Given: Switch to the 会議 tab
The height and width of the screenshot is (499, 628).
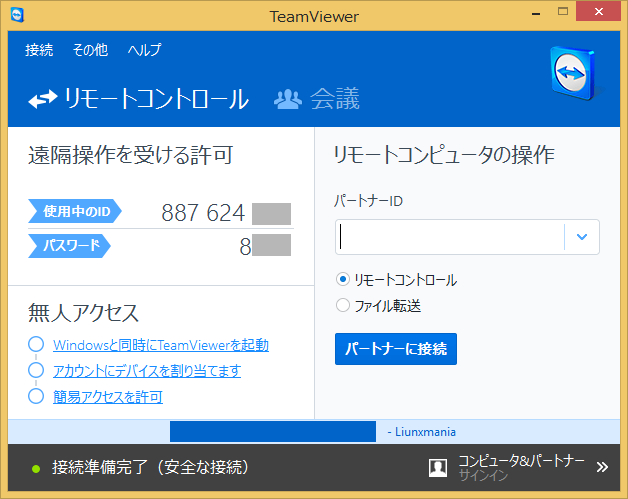Looking at the screenshot, I should 317,99.
